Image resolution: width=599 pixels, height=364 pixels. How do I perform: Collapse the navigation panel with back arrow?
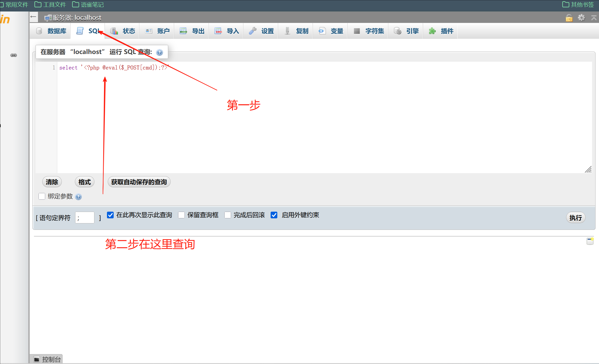coord(33,17)
